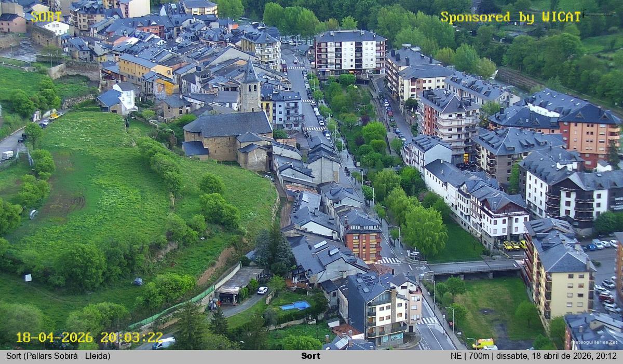Screen dimensions: 623x364
Task: Select 'Sort (Pallars Sobirá - Lleida)' caption text
Action: [x=58, y=356]
